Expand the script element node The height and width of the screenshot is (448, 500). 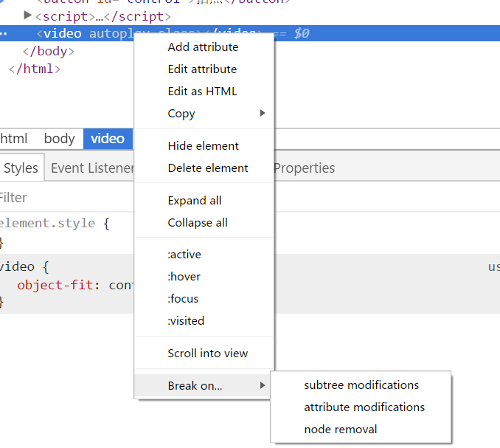tap(28, 15)
